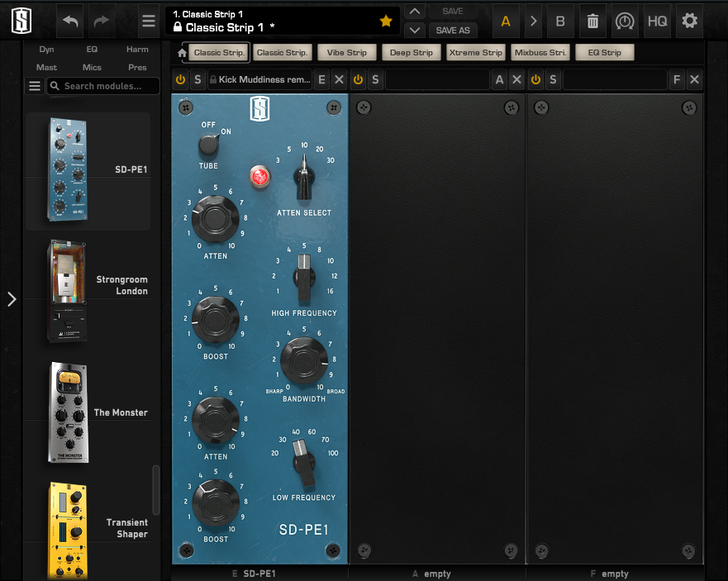Image resolution: width=728 pixels, height=581 pixels.
Task: Toggle the favorite star on preset
Action: (x=386, y=21)
